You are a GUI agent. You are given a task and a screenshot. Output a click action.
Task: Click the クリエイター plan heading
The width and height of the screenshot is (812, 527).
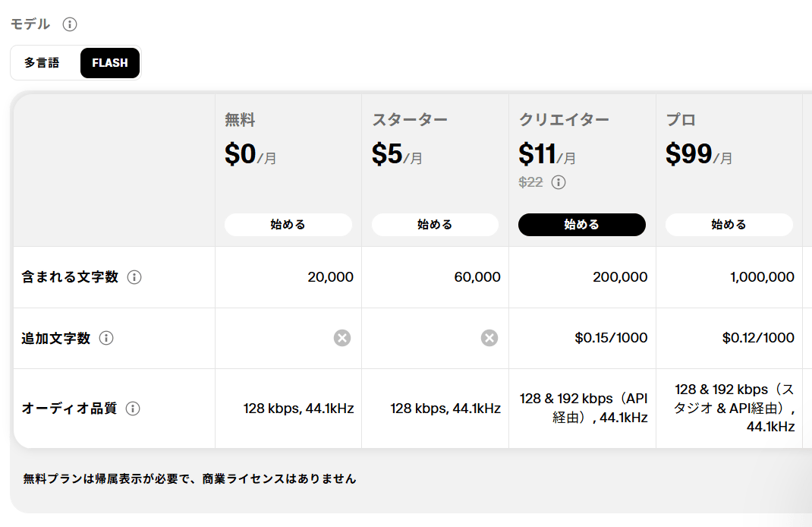[564, 120]
